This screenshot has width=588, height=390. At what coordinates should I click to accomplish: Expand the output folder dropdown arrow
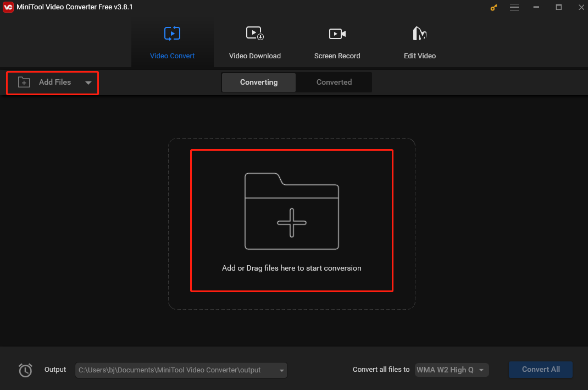[x=281, y=371]
